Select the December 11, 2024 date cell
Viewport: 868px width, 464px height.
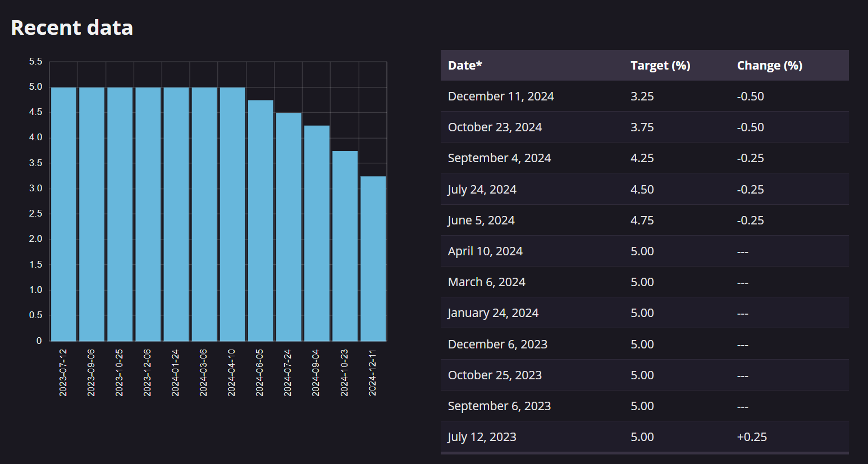(x=501, y=97)
